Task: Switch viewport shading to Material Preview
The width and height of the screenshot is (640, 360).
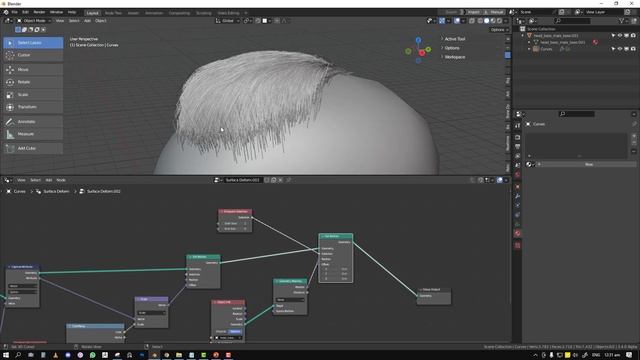Action: click(493, 21)
